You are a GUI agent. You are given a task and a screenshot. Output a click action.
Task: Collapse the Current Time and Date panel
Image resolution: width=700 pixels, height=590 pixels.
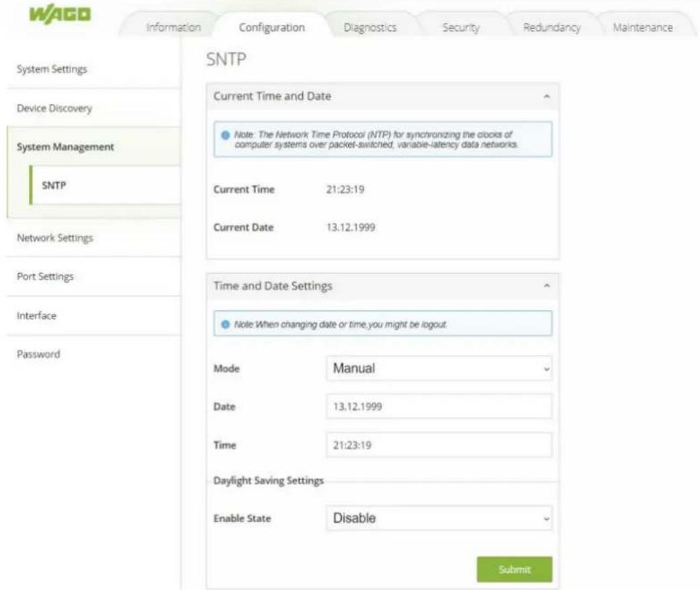pyautogui.click(x=546, y=96)
